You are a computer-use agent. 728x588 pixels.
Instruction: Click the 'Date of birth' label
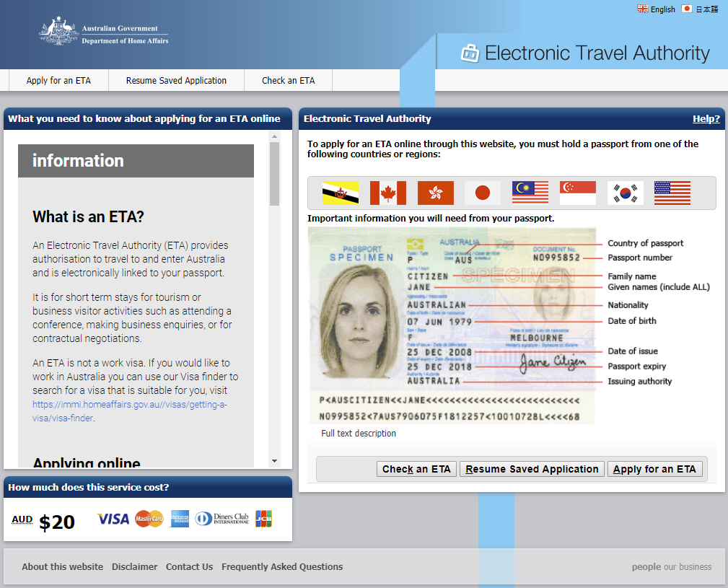pyautogui.click(x=632, y=320)
